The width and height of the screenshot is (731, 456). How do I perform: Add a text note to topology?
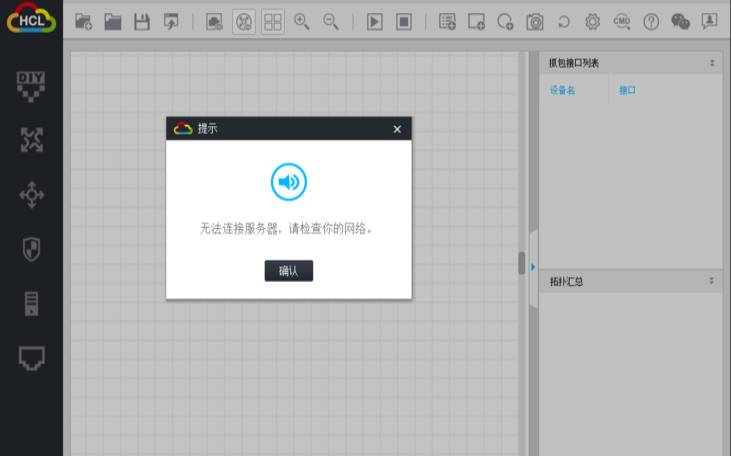pos(447,21)
